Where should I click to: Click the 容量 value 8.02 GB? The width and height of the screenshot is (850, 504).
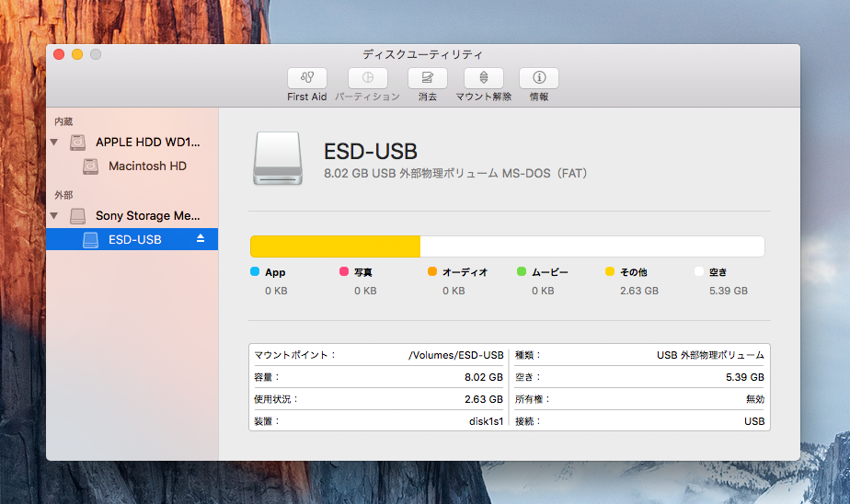[484, 377]
